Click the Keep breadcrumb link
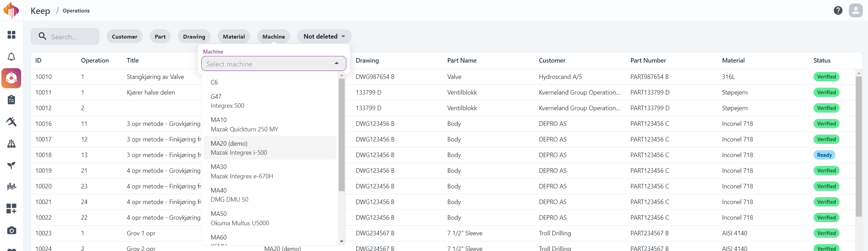 (40, 11)
